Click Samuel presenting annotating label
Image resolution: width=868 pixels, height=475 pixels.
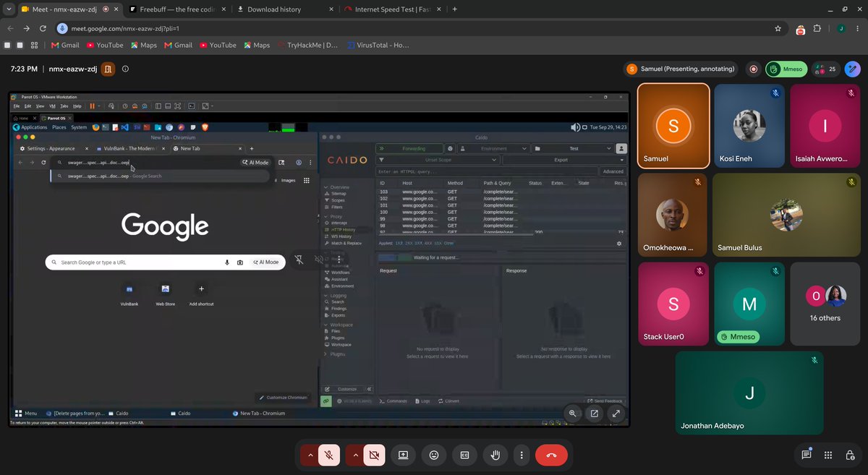pos(681,69)
